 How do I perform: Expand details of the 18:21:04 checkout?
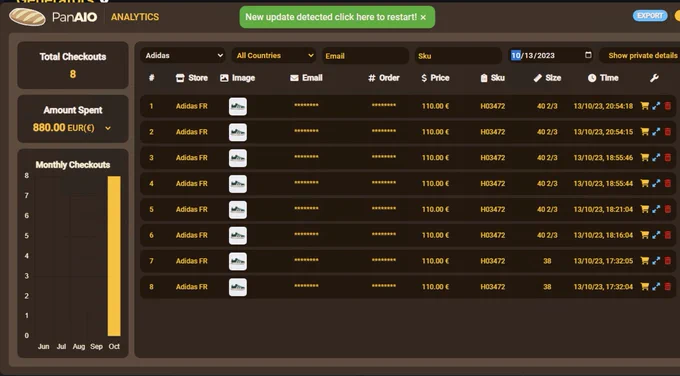coord(656,209)
